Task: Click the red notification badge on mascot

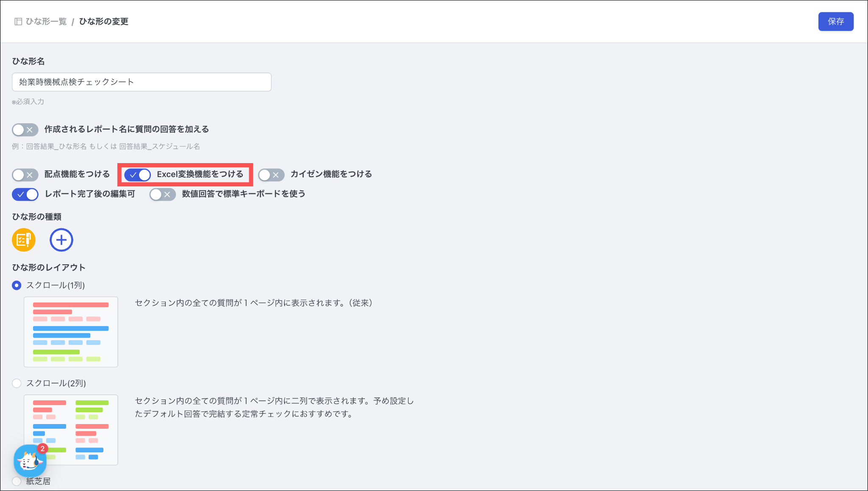Action: [x=42, y=449]
